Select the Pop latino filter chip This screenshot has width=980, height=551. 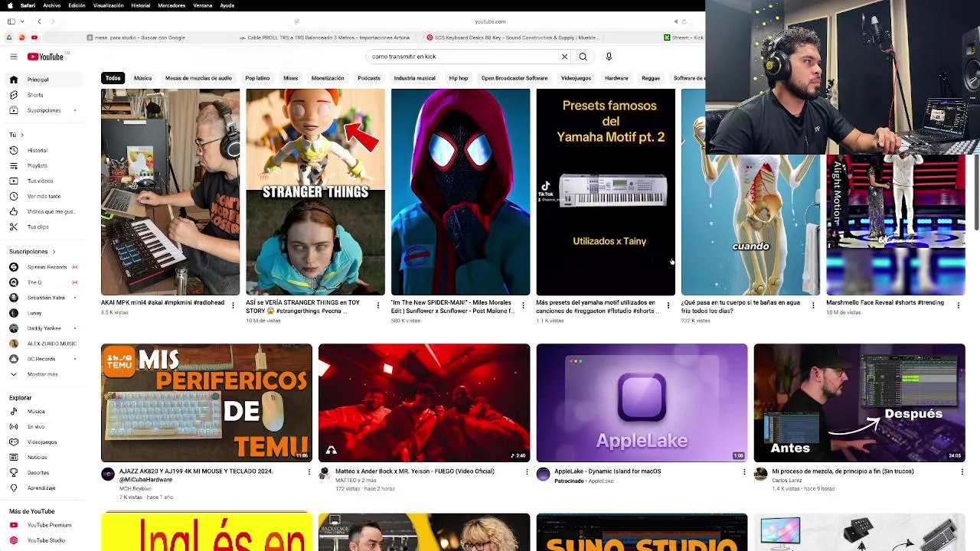coord(257,78)
